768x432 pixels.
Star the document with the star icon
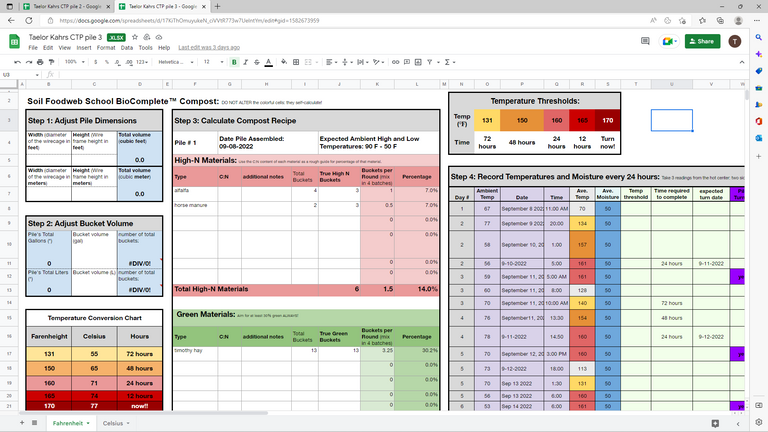(x=135, y=37)
